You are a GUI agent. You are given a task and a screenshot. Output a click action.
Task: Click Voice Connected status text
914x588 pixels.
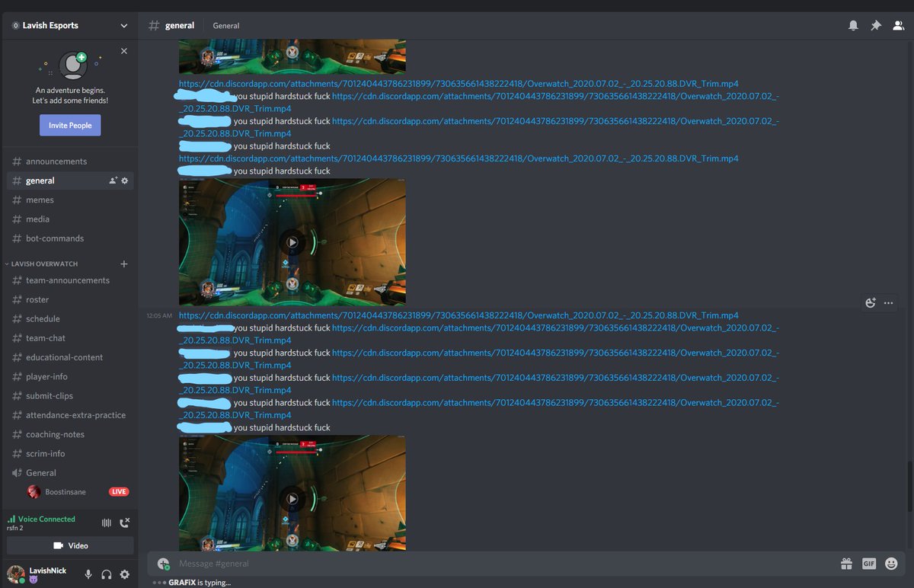46,519
